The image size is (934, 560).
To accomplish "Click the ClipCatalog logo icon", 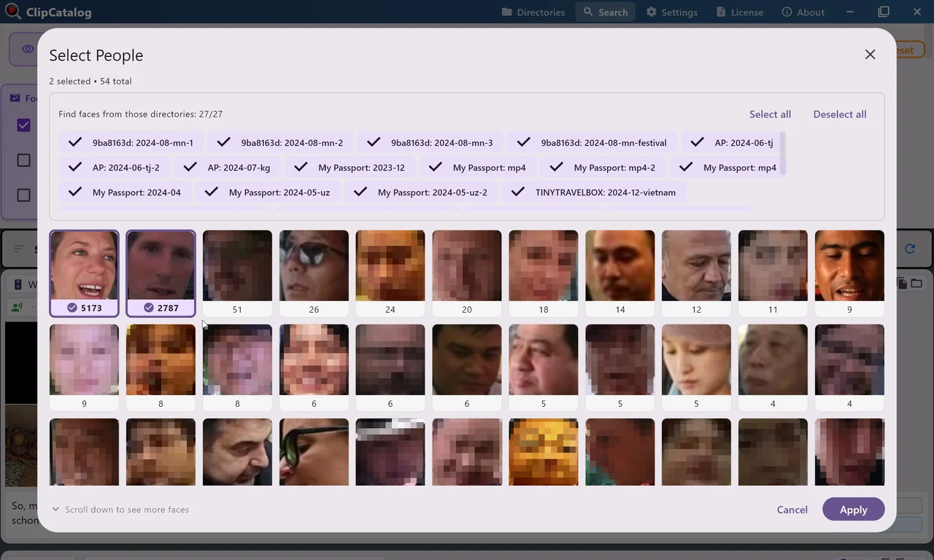I will (x=12, y=12).
